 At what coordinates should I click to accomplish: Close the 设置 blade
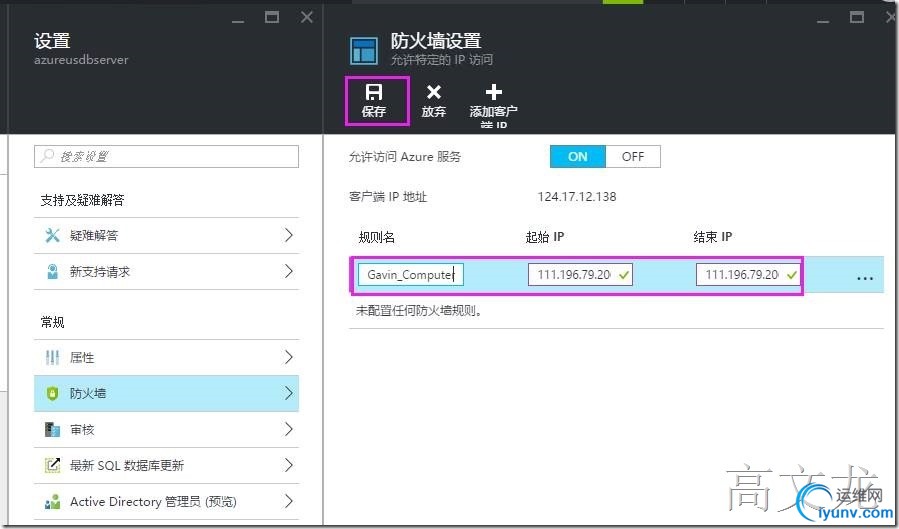pos(307,17)
